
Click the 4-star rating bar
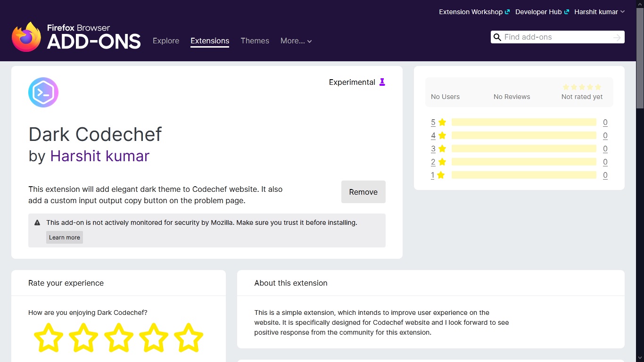pos(524,135)
